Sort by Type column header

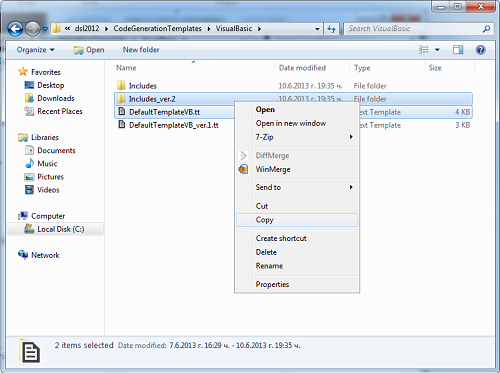coord(362,68)
